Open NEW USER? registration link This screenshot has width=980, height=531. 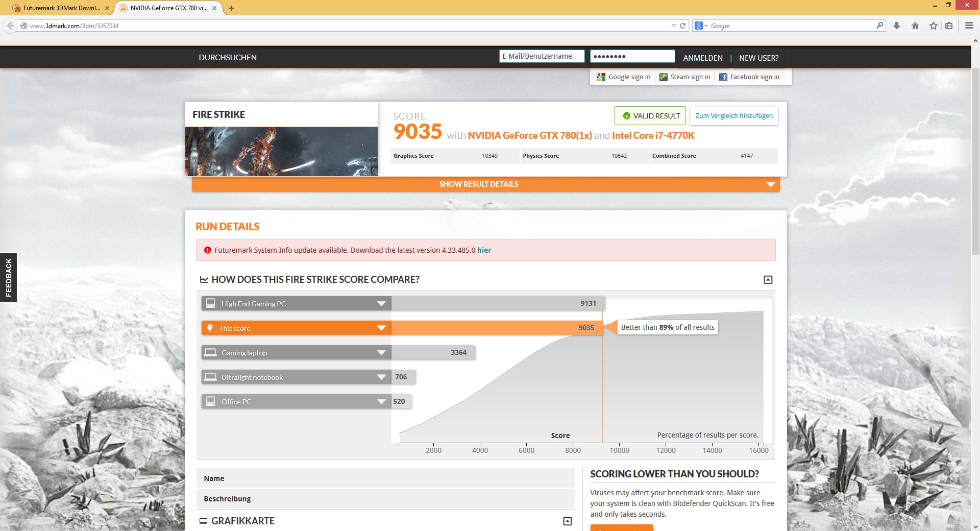coord(759,58)
